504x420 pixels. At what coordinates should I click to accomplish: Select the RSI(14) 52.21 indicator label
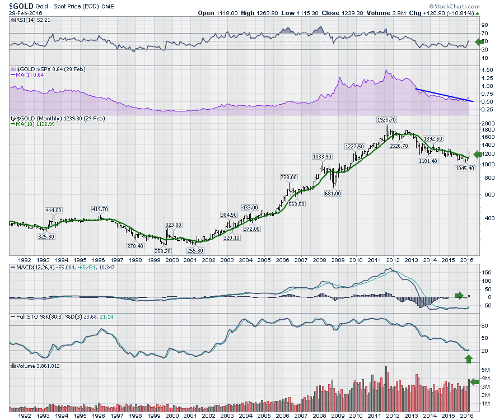tap(33, 20)
